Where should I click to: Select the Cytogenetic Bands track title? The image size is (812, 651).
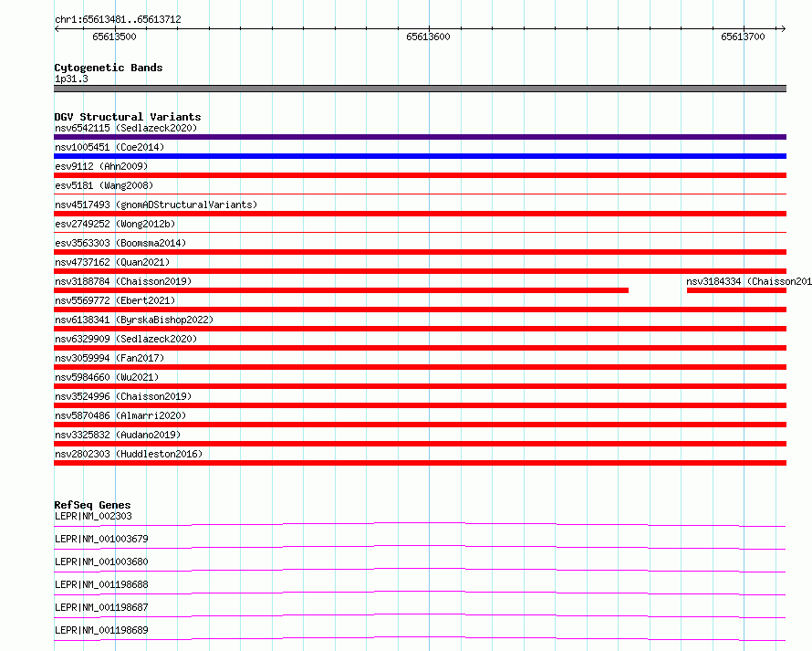point(109,68)
